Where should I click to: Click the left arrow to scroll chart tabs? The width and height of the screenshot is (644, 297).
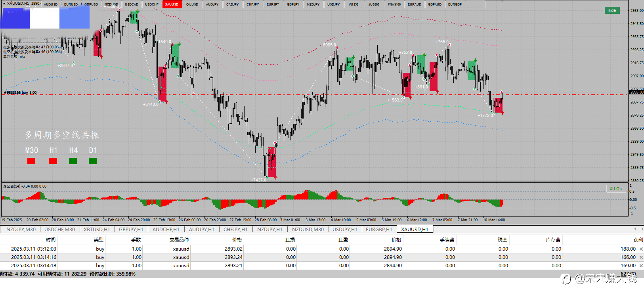(635, 229)
